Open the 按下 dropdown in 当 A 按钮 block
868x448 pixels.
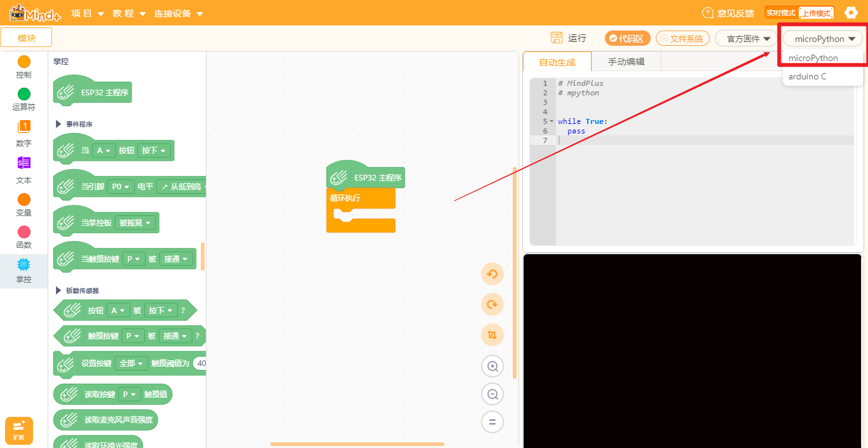pos(154,151)
